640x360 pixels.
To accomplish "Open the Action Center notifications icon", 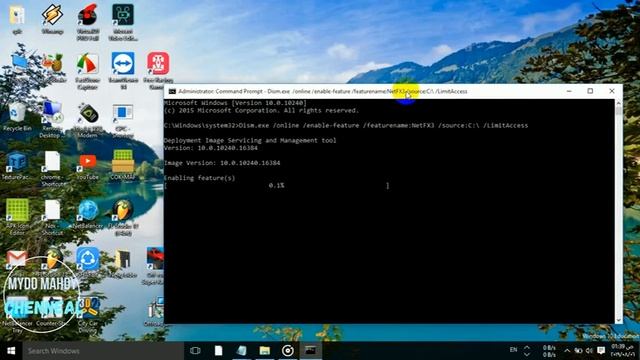I will (601, 351).
